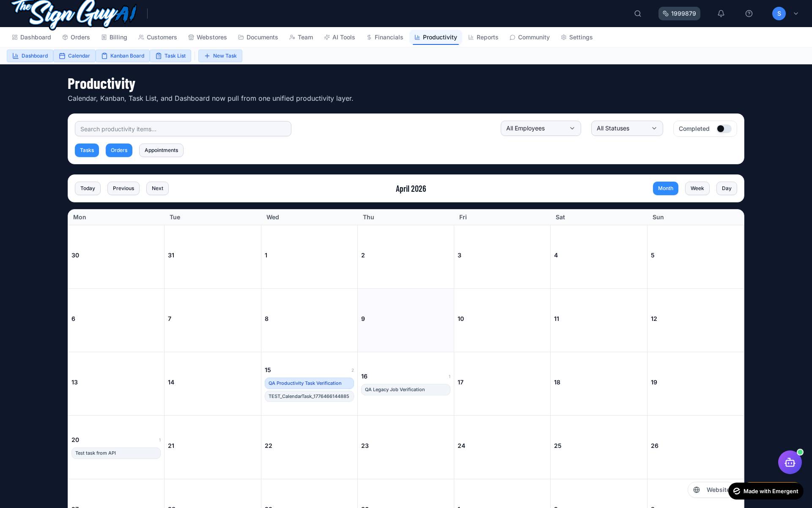The height and width of the screenshot is (508, 812).
Task: Open the Community nav item
Action: [529, 37]
